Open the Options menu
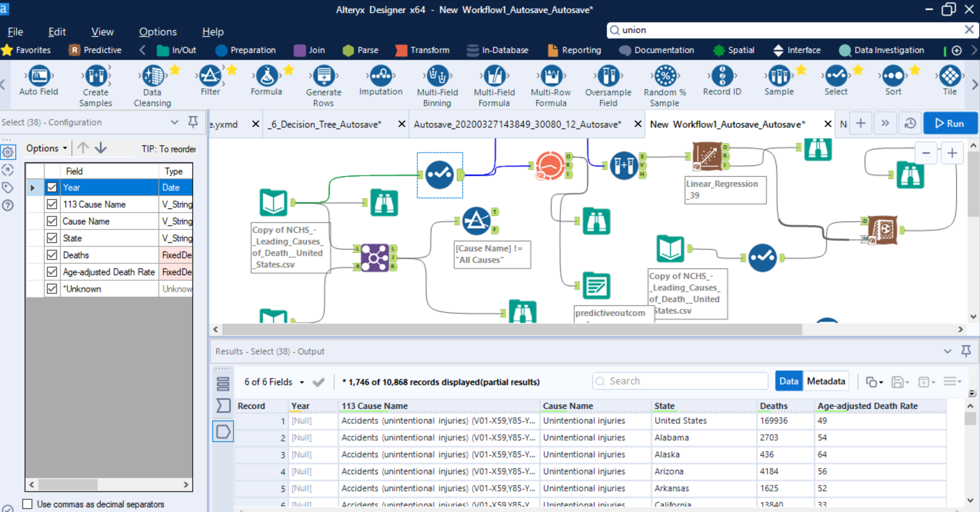Screen dimensions: 980x512 (158, 32)
